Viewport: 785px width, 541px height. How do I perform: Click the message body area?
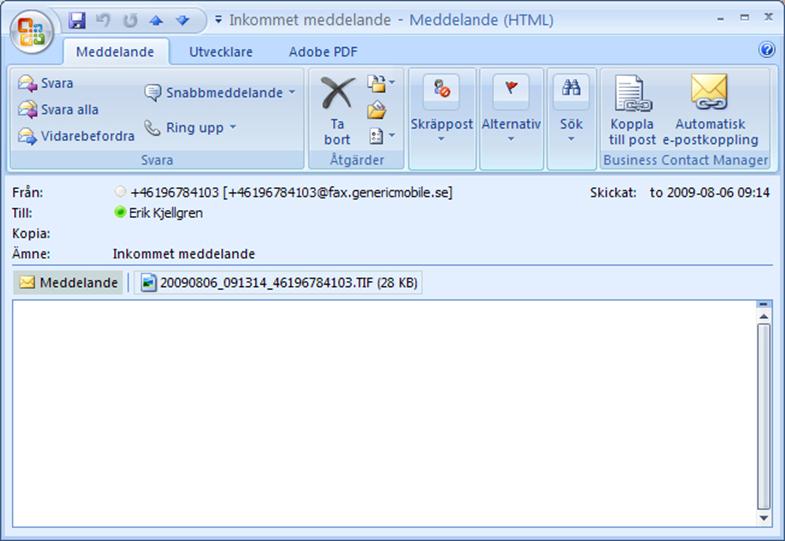pyautogui.click(x=384, y=413)
